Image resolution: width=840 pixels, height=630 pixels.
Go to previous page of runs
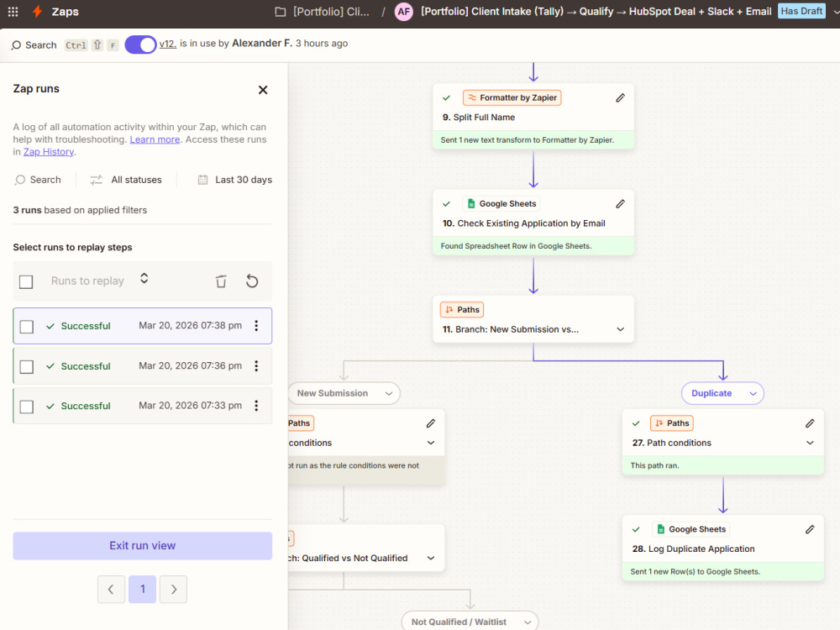coord(111,590)
